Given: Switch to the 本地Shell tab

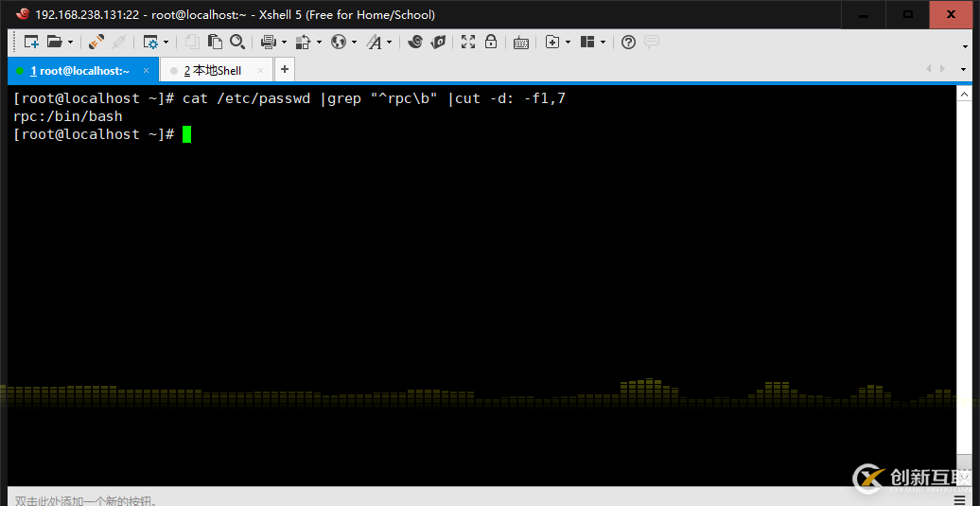Looking at the screenshot, I should 213,71.
